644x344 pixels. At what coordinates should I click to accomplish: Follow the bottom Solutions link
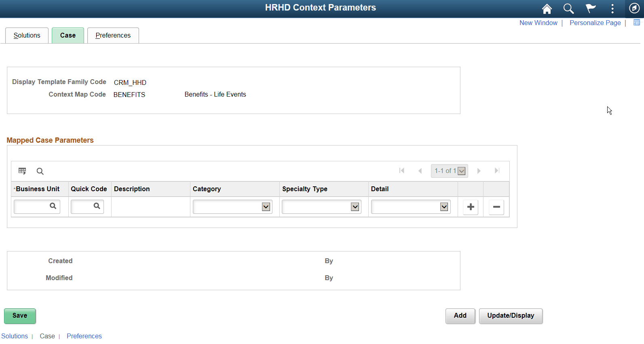[15, 336]
